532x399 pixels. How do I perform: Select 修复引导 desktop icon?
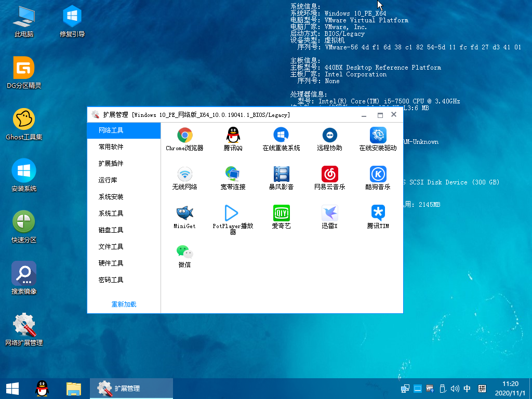click(x=72, y=21)
